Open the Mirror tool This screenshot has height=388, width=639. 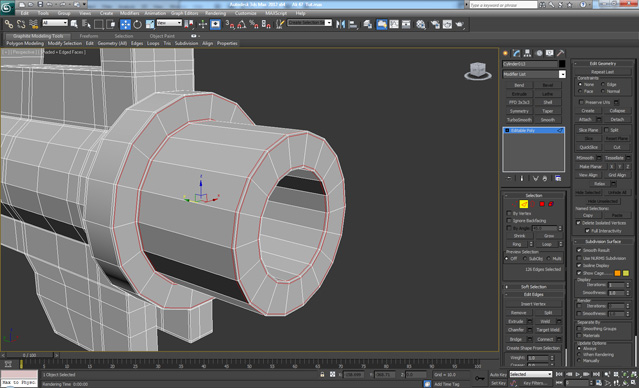[x=340, y=24]
